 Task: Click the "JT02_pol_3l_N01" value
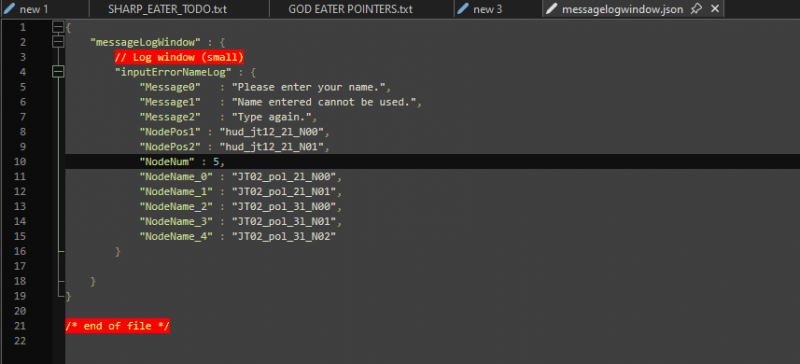284,222
